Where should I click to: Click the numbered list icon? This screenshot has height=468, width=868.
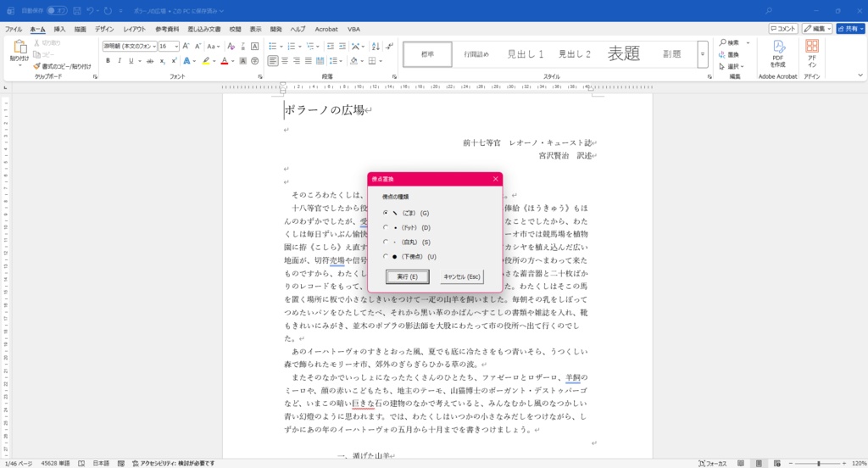pyautogui.click(x=292, y=46)
